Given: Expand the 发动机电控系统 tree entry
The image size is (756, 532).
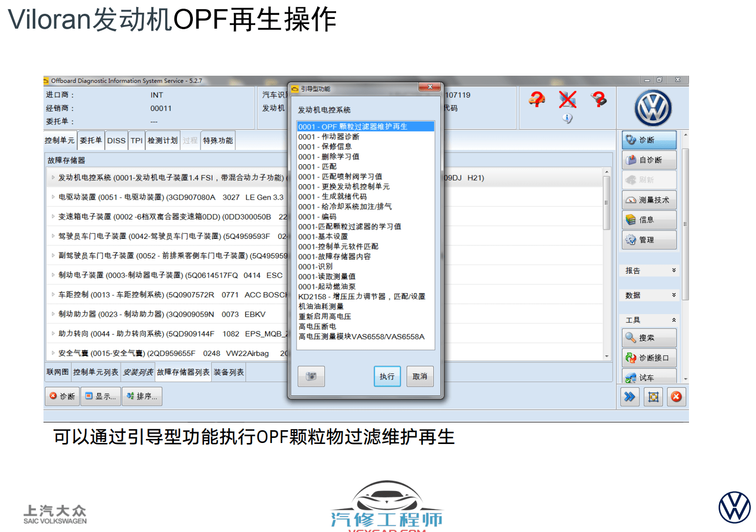Looking at the screenshot, I should (53, 178).
